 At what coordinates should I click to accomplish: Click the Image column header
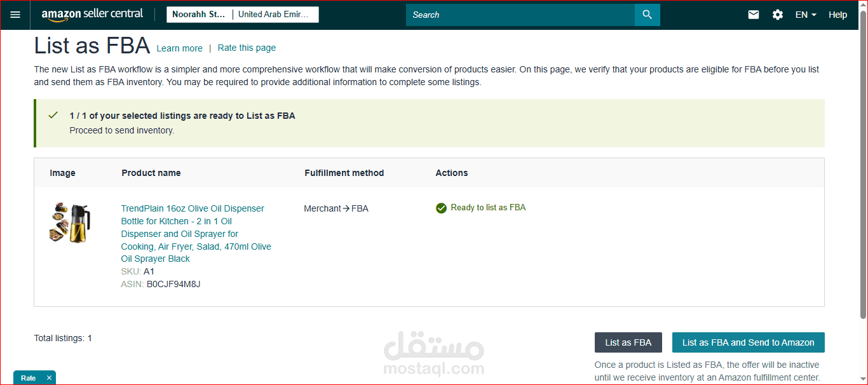click(x=62, y=173)
